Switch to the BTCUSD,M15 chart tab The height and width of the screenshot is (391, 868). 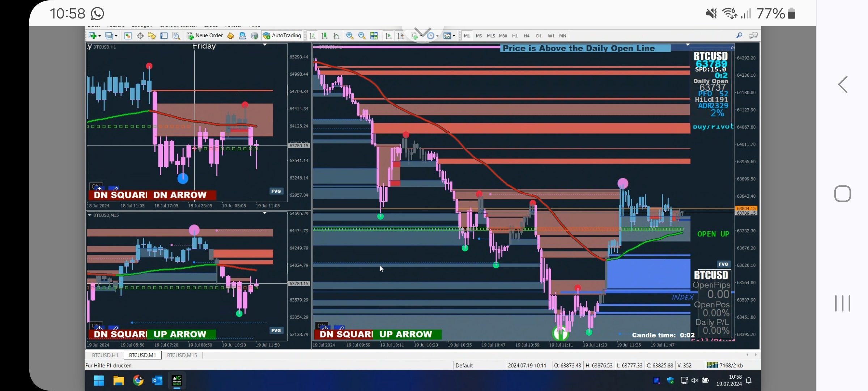[182, 355]
